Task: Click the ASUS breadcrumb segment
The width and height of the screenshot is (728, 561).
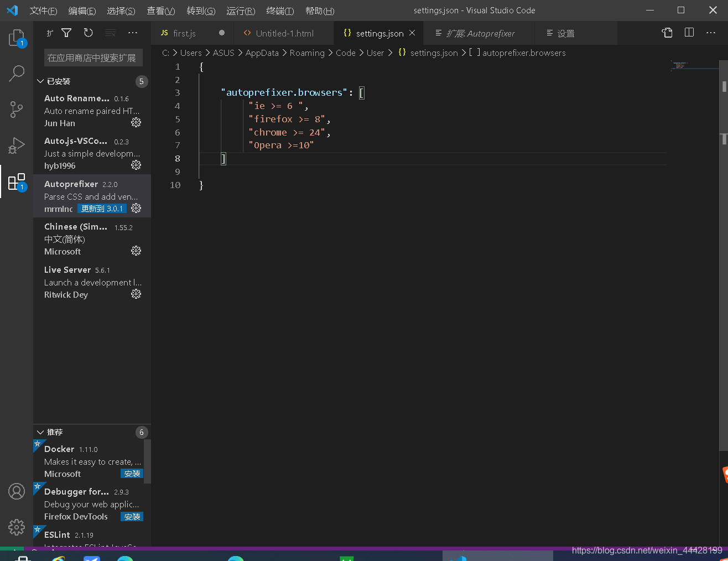Action: [x=223, y=53]
